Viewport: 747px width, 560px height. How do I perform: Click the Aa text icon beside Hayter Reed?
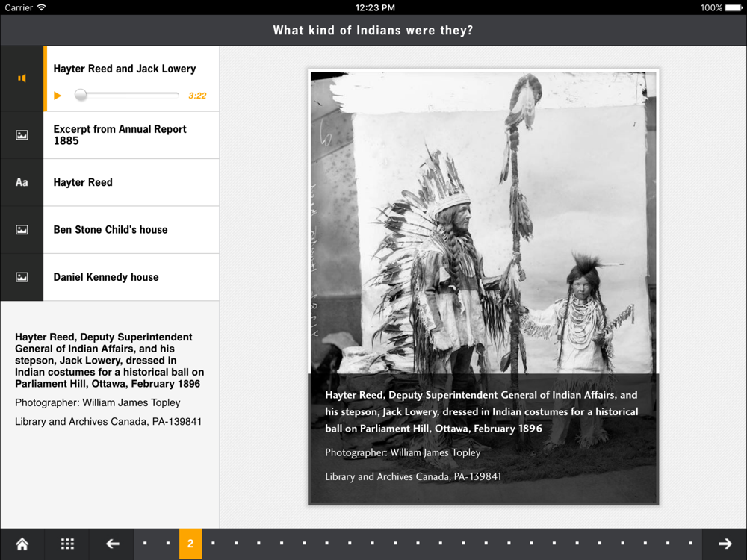[22, 182]
